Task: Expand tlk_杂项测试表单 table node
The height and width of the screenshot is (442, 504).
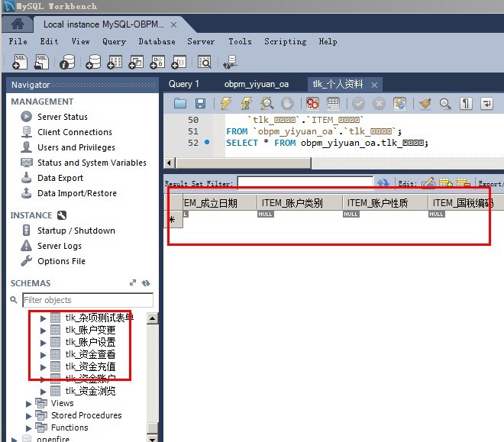Action: click(43, 318)
